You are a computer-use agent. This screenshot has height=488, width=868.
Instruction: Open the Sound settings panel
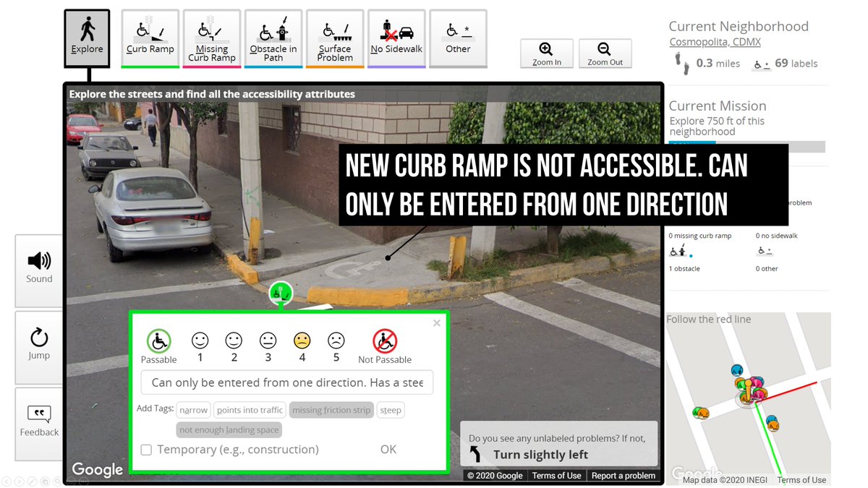[38, 270]
